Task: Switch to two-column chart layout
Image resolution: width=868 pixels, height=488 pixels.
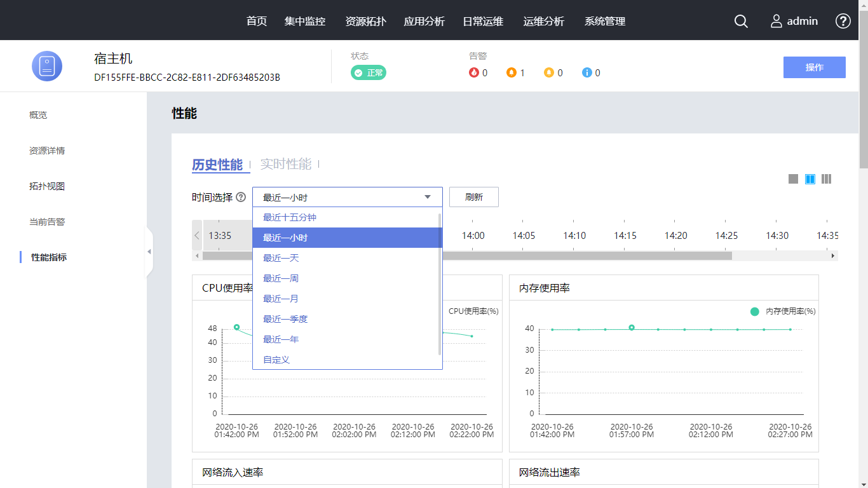Action: click(x=810, y=179)
